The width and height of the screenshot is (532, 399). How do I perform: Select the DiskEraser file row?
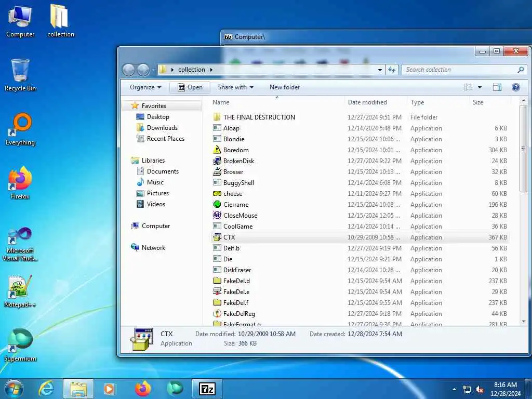[360, 270]
